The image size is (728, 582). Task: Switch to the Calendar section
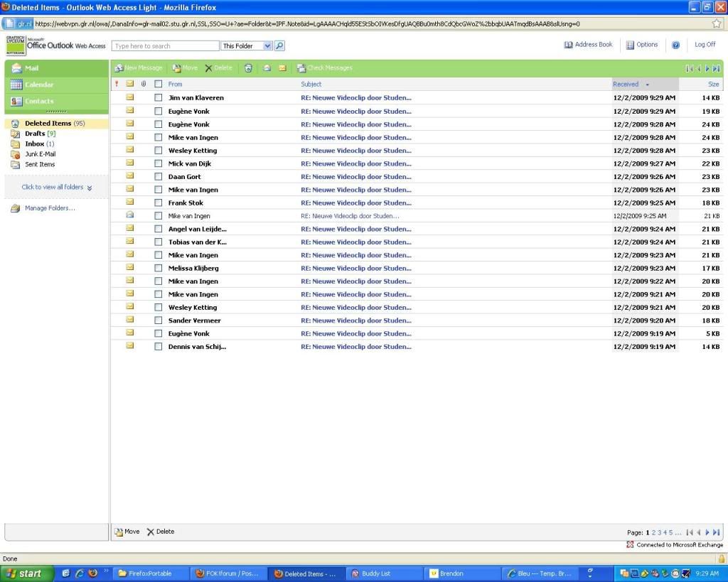coord(39,85)
